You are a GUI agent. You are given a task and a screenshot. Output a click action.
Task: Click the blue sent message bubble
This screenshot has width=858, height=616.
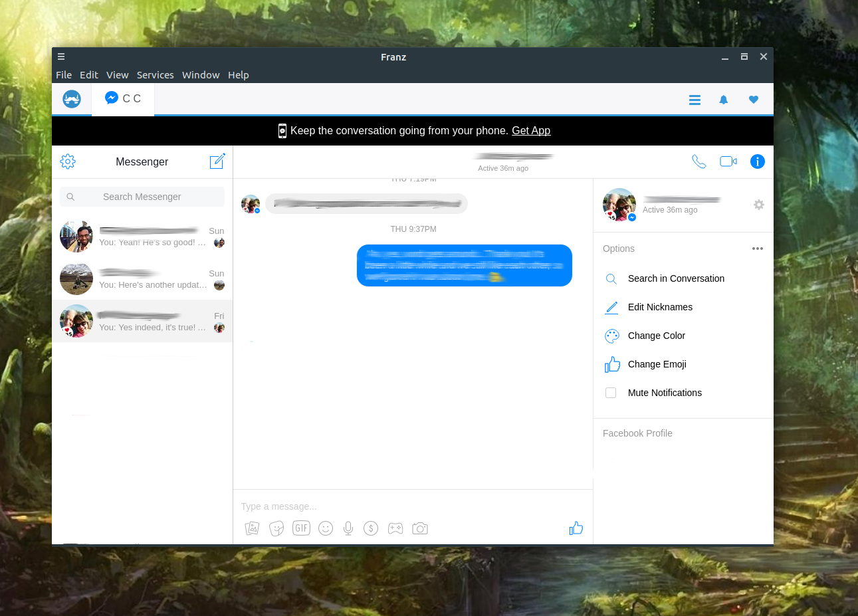click(465, 266)
